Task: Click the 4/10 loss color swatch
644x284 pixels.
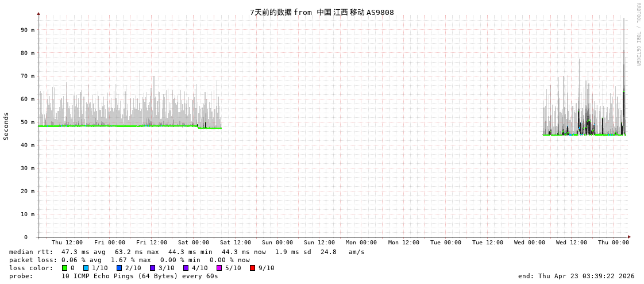Action: click(186, 268)
